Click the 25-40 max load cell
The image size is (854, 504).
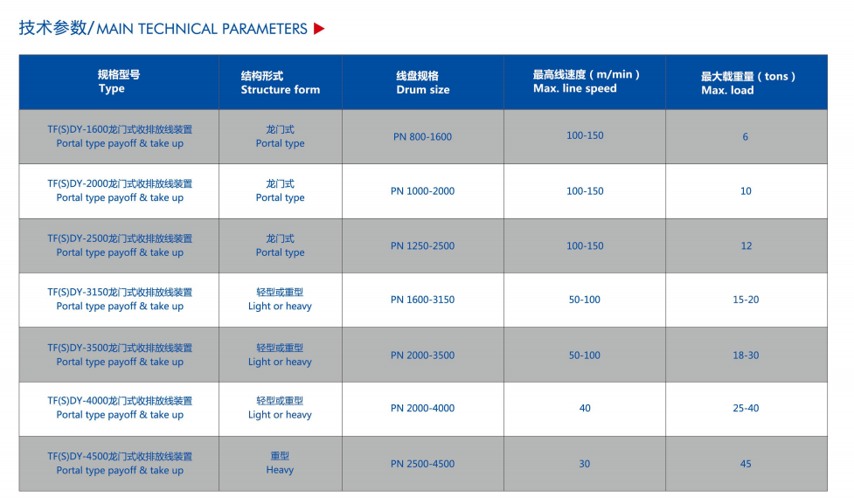(746, 408)
